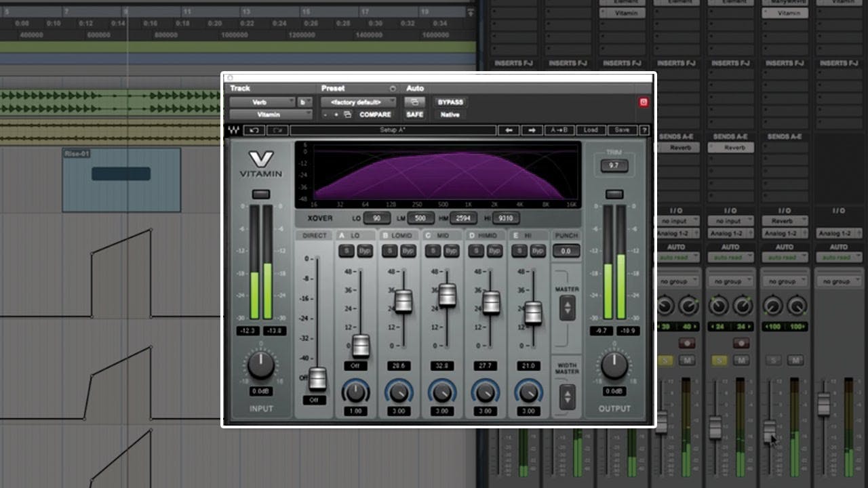Click the preset plus button

(x=336, y=115)
